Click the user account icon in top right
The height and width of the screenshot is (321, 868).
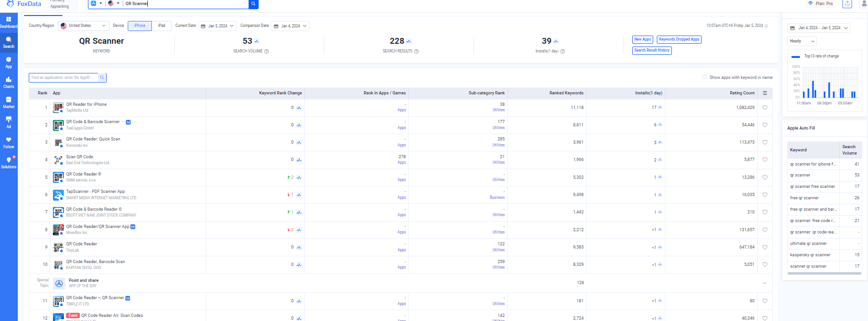864,4
